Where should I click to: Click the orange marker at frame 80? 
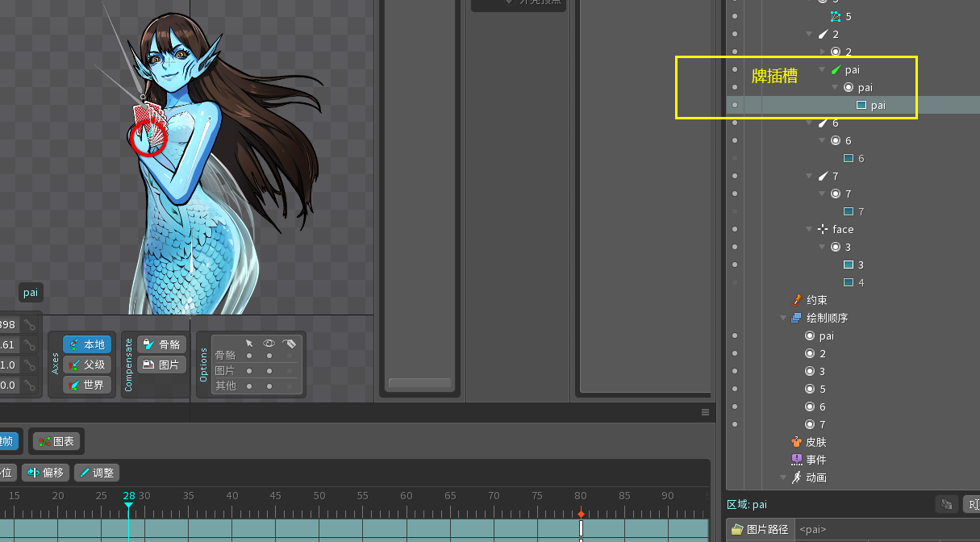[x=581, y=513]
